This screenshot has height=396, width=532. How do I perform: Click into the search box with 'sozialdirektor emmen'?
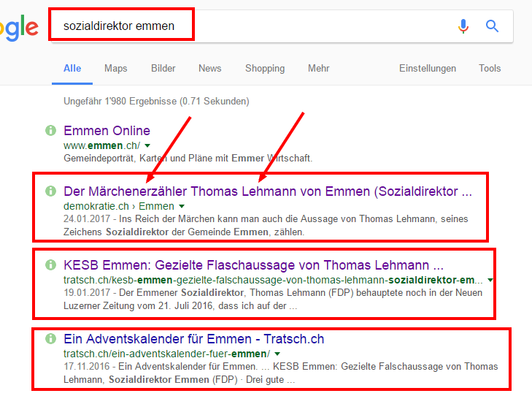(x=282, y=26)
